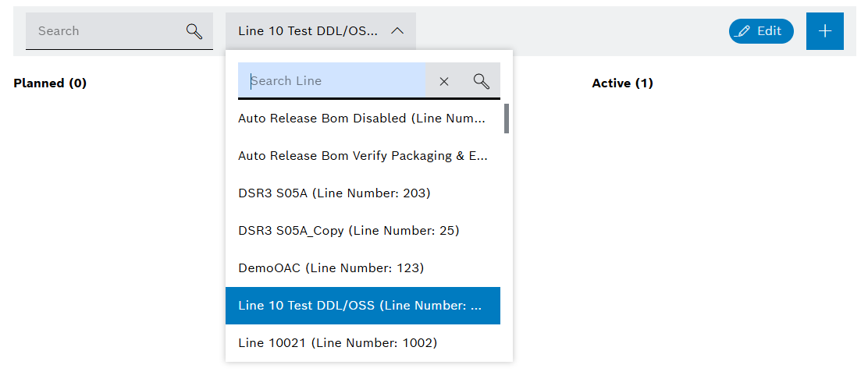Click the Active (1) column header
Screen dimensions: 868x379
(x=622, y=83)
